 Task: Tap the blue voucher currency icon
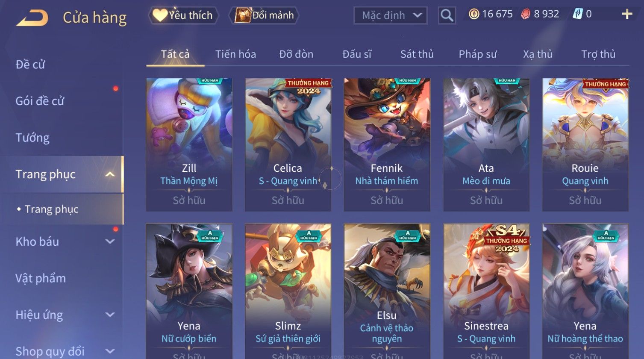pos(577,14)
